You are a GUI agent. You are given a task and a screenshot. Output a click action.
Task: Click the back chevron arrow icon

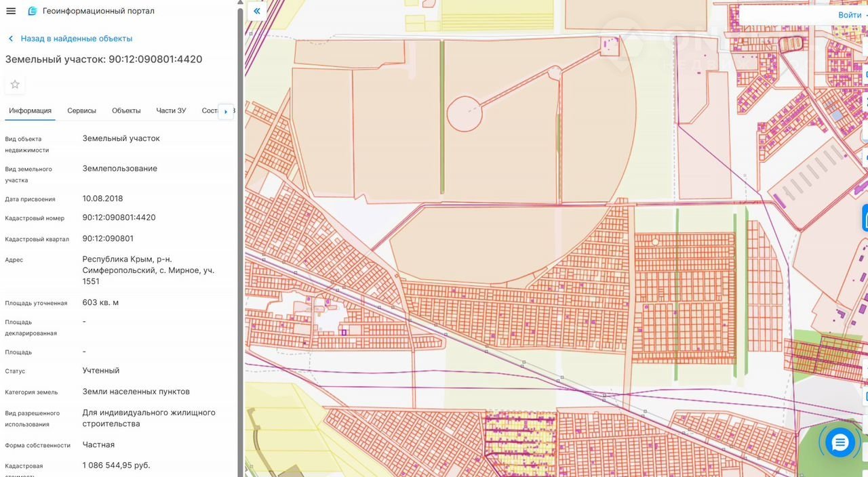pos(11,39)
